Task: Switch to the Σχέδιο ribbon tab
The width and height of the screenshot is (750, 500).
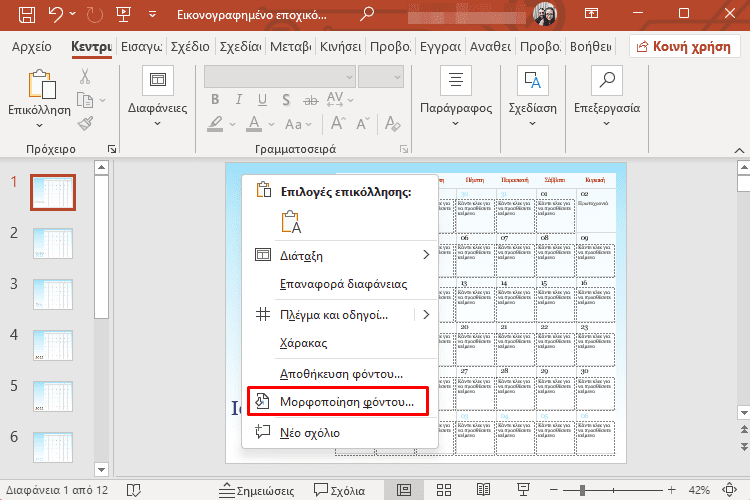Action: [x=190, y=46]
